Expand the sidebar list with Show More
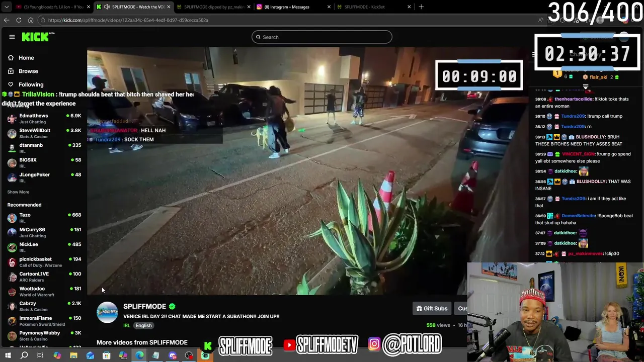 coord(18,192)
